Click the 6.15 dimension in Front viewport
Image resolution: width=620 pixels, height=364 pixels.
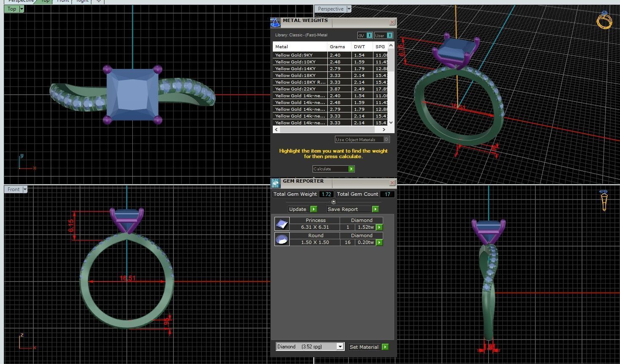tap(71, 225)
